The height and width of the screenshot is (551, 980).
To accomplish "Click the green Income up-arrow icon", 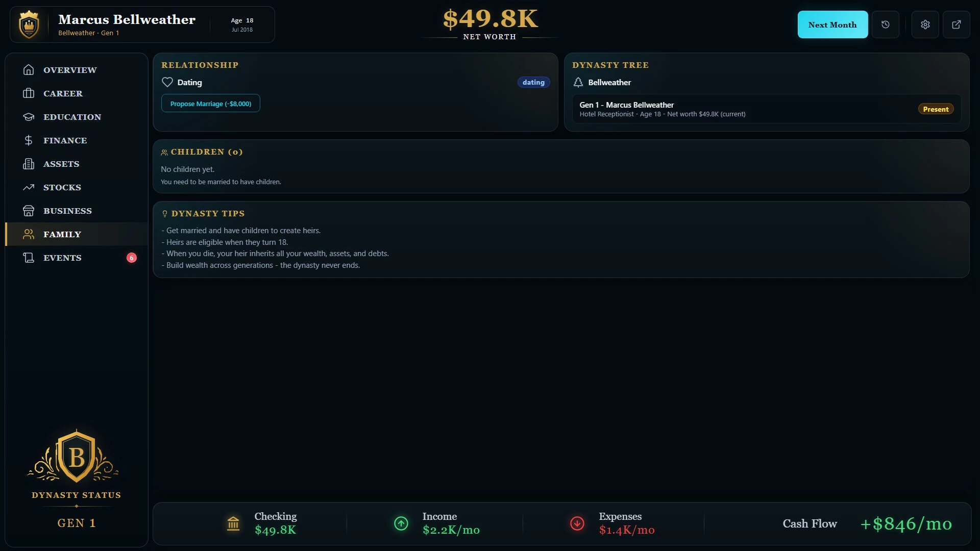I will coord(401,523).
